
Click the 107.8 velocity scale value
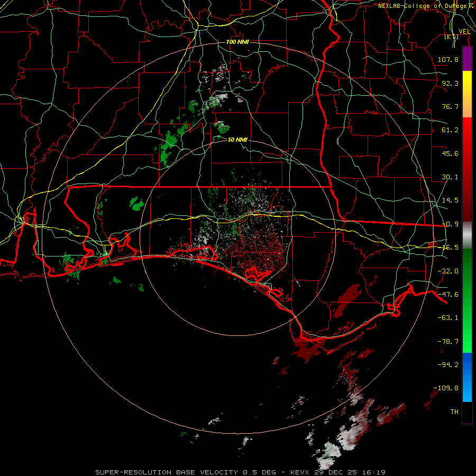(x=448, y=59)
